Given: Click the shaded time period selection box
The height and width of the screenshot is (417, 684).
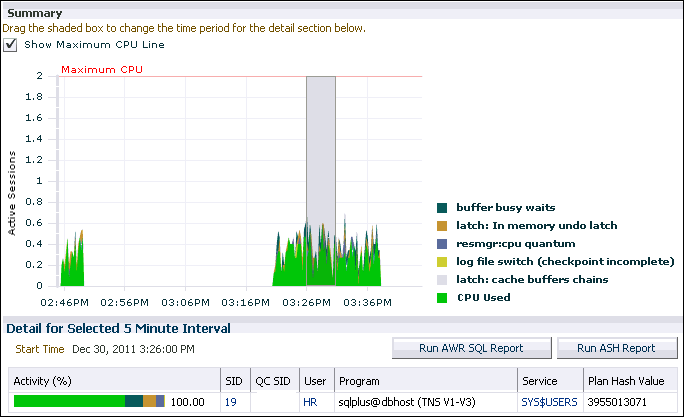Looking at the screenshot, I should point(320,150).
